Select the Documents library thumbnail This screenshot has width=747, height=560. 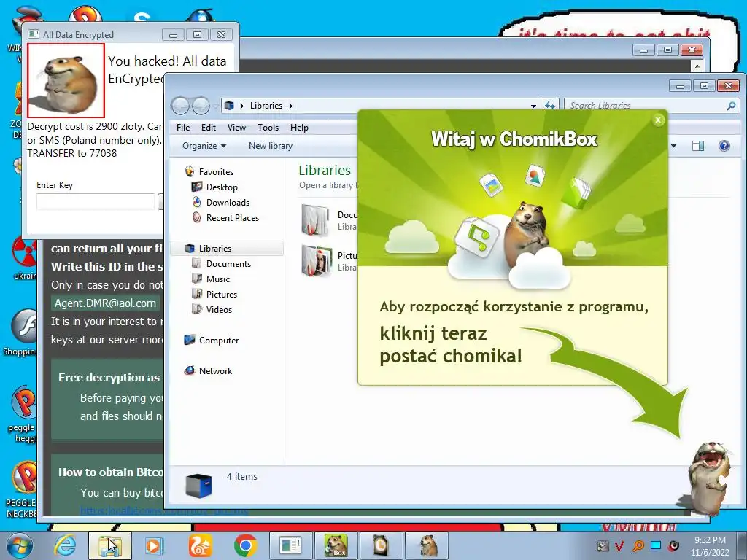point(315,220)
